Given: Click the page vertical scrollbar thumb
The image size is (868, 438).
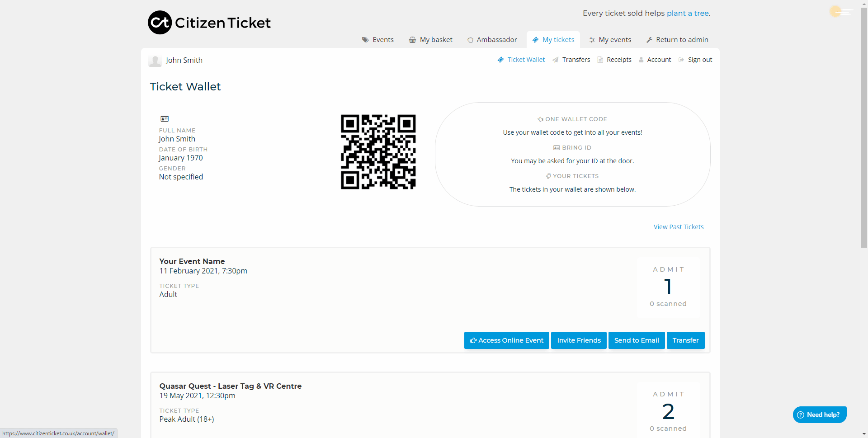Looking at the screenshot, I should pyautogui.click(x=864, y=128).
